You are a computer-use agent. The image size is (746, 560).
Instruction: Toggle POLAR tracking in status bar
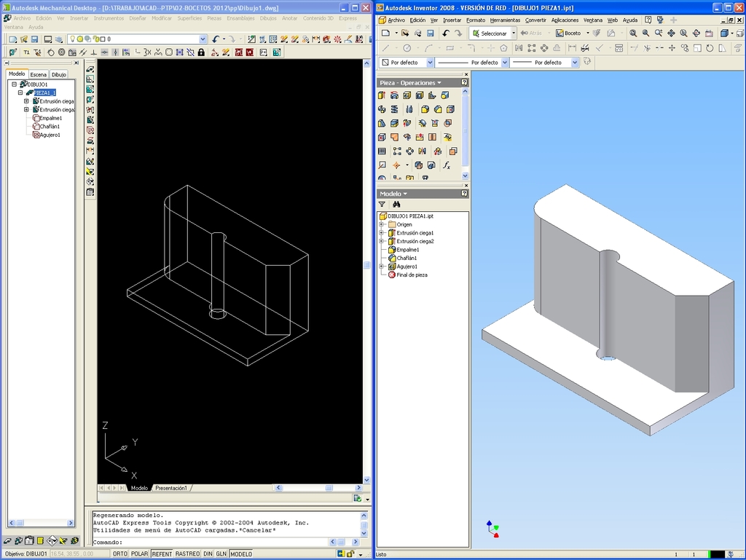(x=139, y=554)
